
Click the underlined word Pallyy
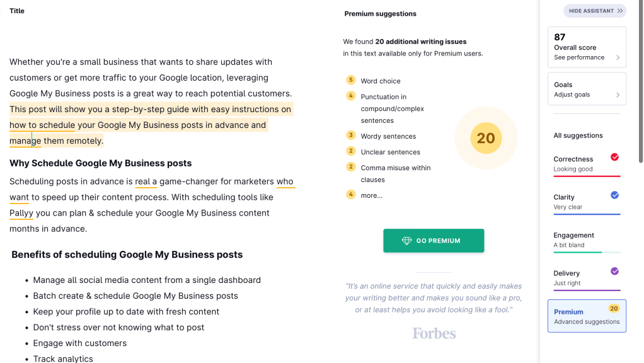pos(21,213)
